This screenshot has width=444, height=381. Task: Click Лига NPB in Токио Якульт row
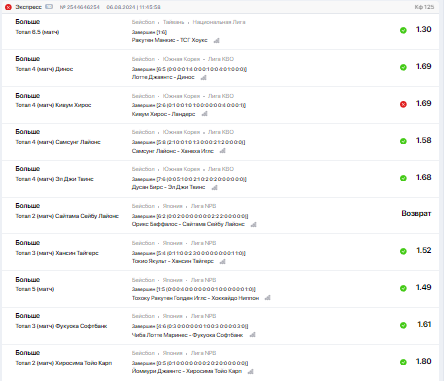click(203, 243)
